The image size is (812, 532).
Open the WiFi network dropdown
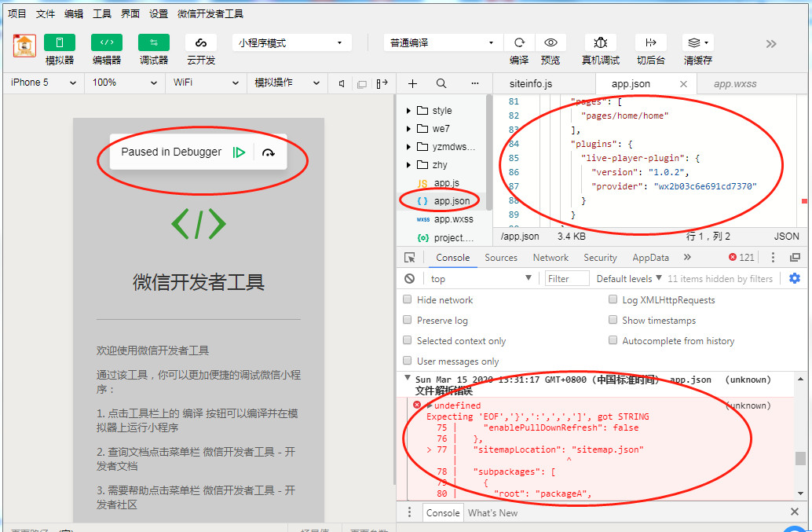pos(206,83)
